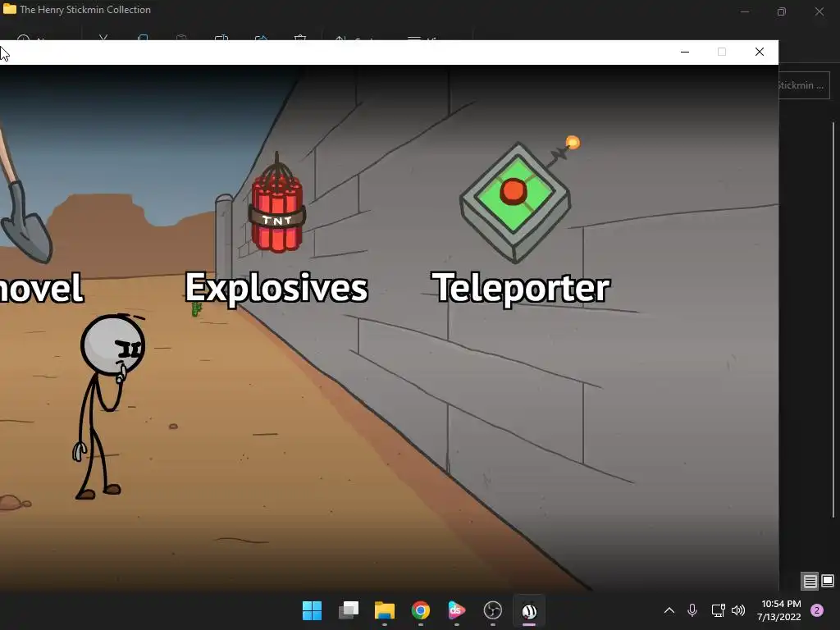The width and height of the screenshot is (840, 630).
Task: Open microphone tray icon
Action: (692, 610)
